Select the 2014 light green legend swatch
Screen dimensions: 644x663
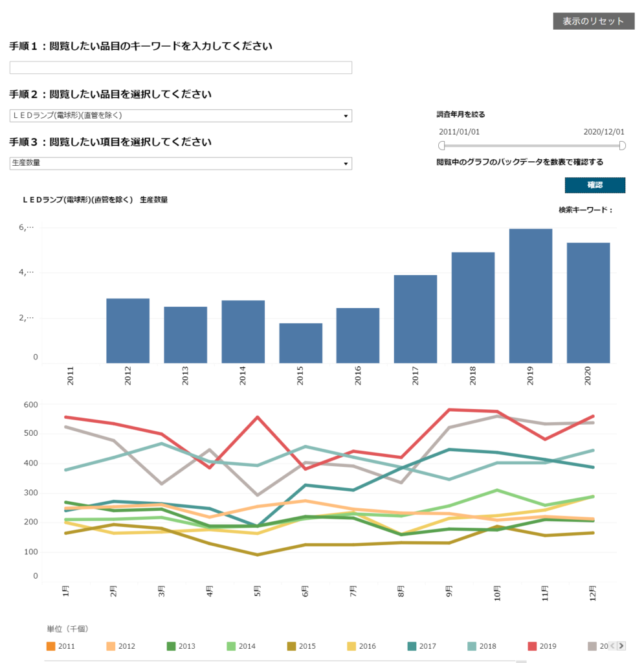[x=231, y=646]
